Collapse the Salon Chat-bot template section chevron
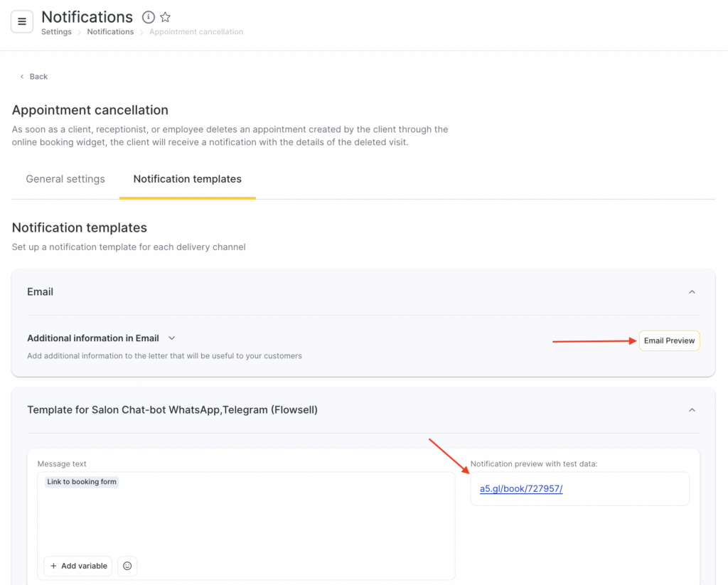The image size is (728, 585). (692, 410)
